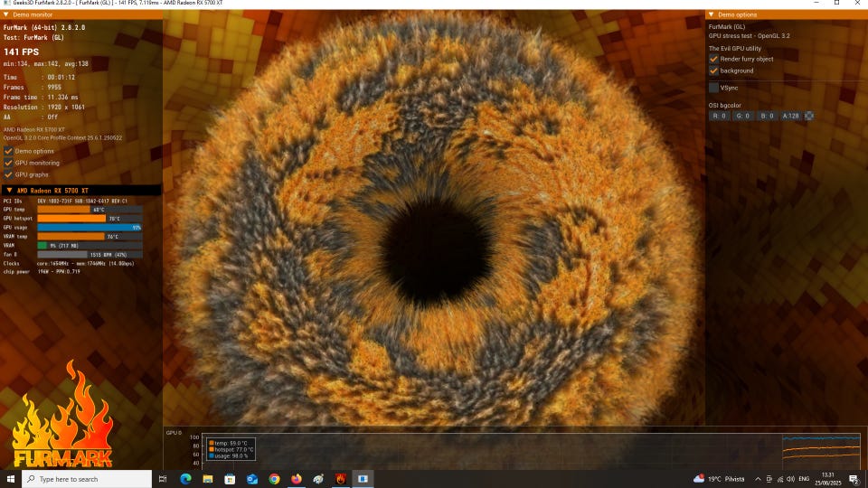Enable the VSync checkbox
This screenshot has width=868, height=488.
(713, 88)
